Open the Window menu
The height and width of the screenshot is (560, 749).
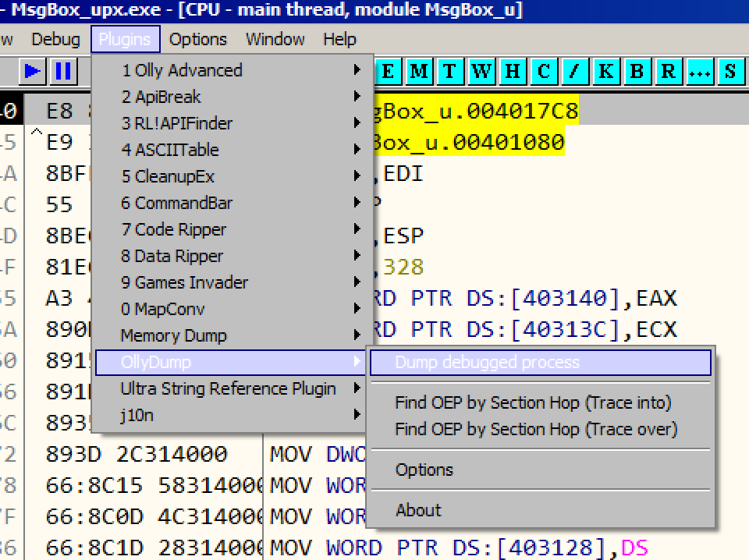click(x=275, y=39)
